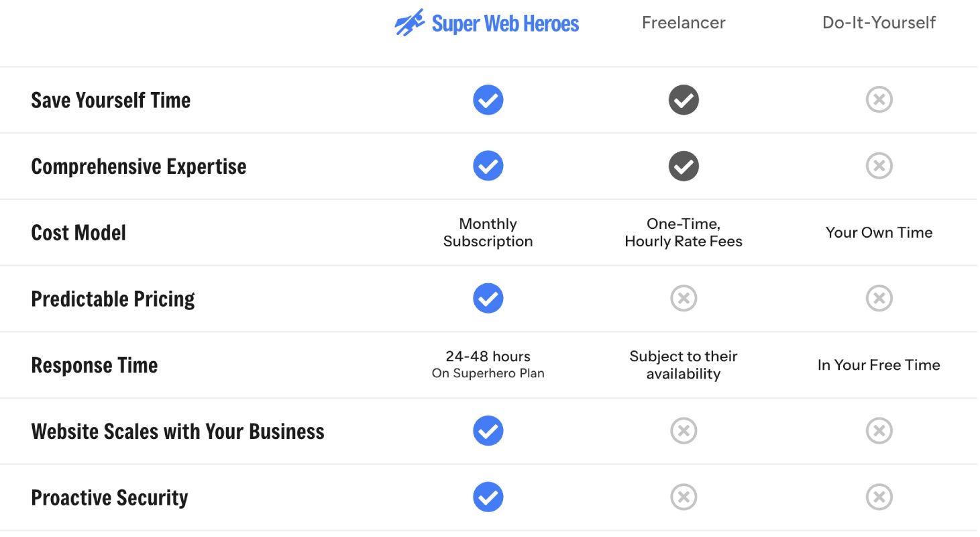This screenshot has height=537, width=980.
Task: Click Do-It-Yourself X icon for Comprehensive Expertise
Action: click(879, 166)
